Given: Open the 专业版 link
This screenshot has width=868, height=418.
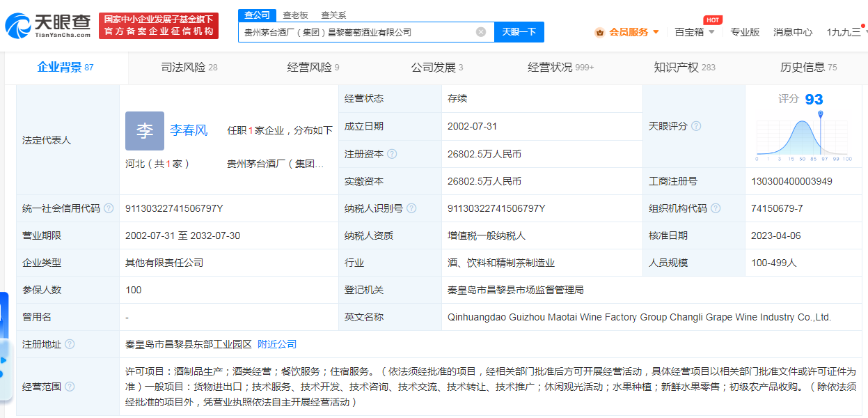Looking at the screenshot, I should tap(745, 31).
